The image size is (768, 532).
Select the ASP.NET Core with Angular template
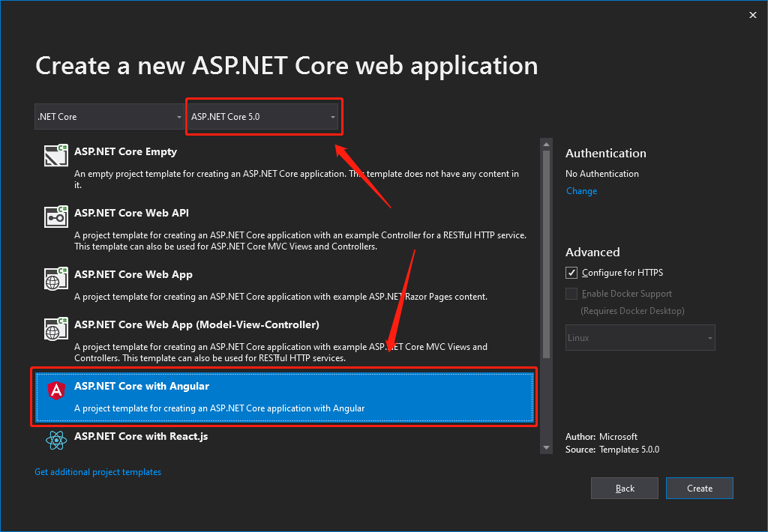coord(285,397)
